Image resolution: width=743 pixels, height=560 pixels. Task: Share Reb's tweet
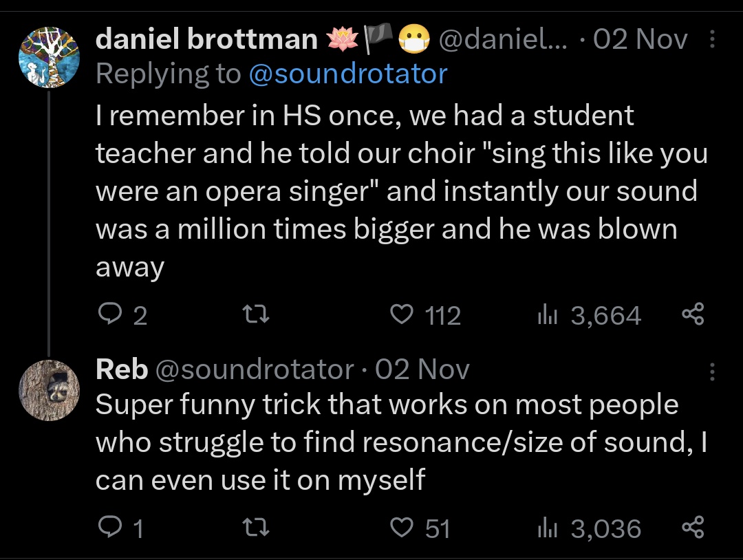[x=693, y=528]
